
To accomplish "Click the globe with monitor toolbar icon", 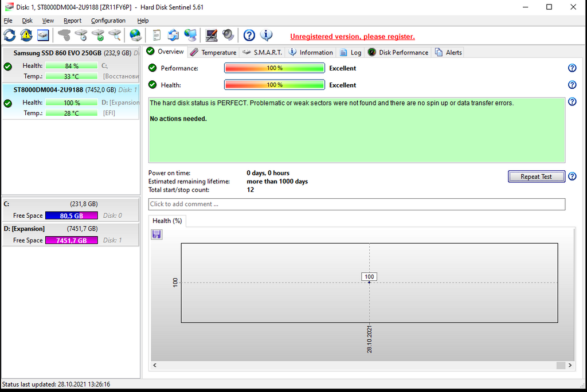I will (190, 36).
